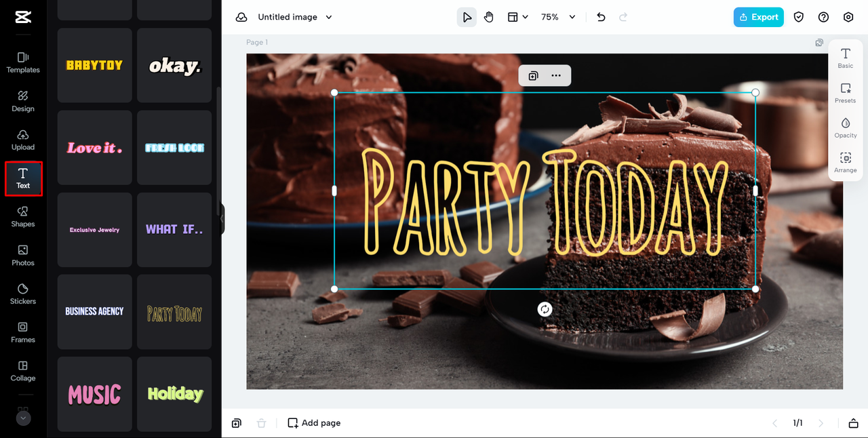Image resolution: width=868 pixels, height=438 pixels.
Task: Apply the Exclusive Jewelry text preset
Action: click(x=94, y=230)
